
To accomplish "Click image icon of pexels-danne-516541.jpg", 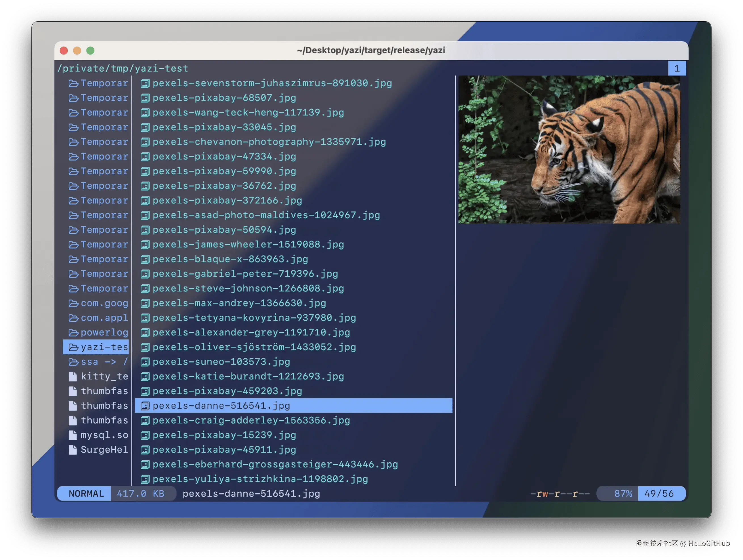I will point(145,406).
